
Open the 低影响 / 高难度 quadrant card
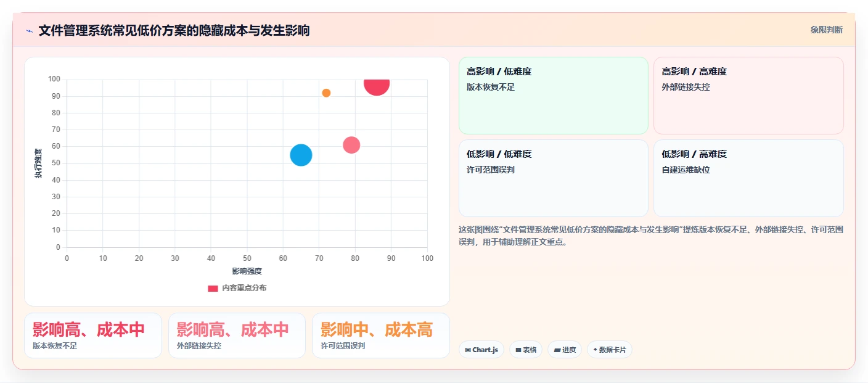(748, 178)
